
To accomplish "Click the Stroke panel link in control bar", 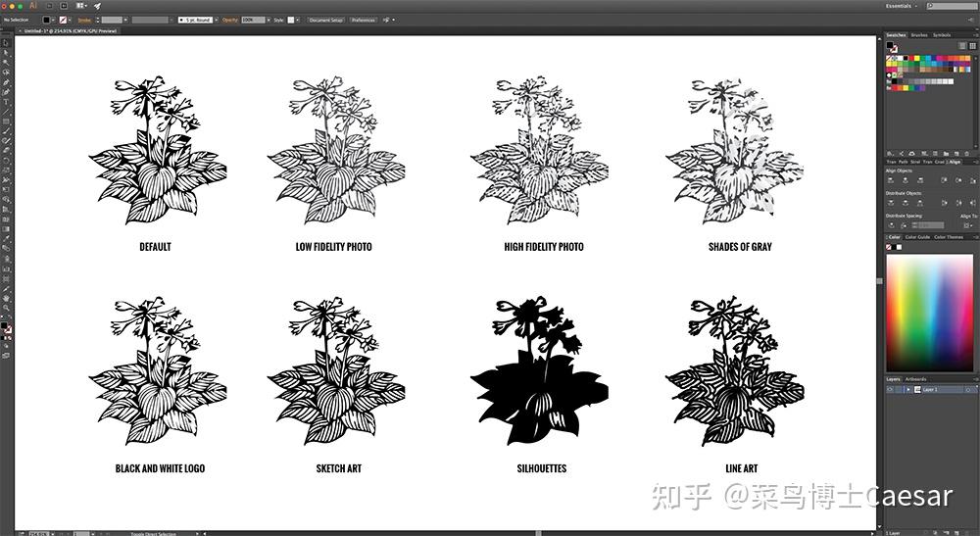I will coord(84,20).
